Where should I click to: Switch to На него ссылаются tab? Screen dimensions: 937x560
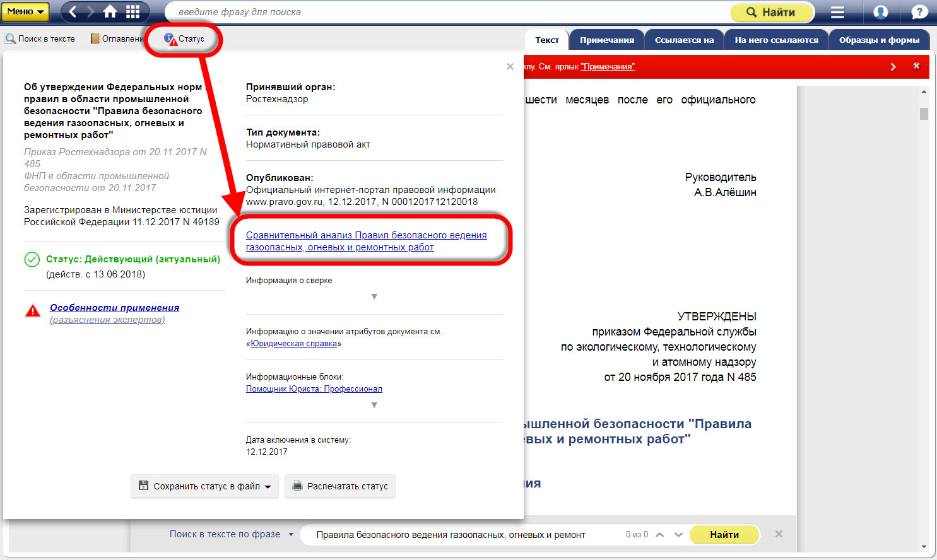(776, 40)
